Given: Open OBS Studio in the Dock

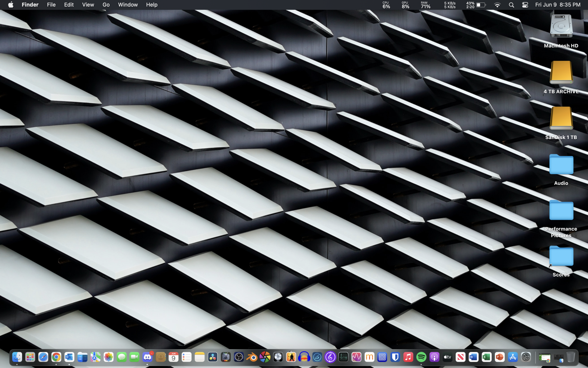Looking at the screenshot, I should coord(239,357).
